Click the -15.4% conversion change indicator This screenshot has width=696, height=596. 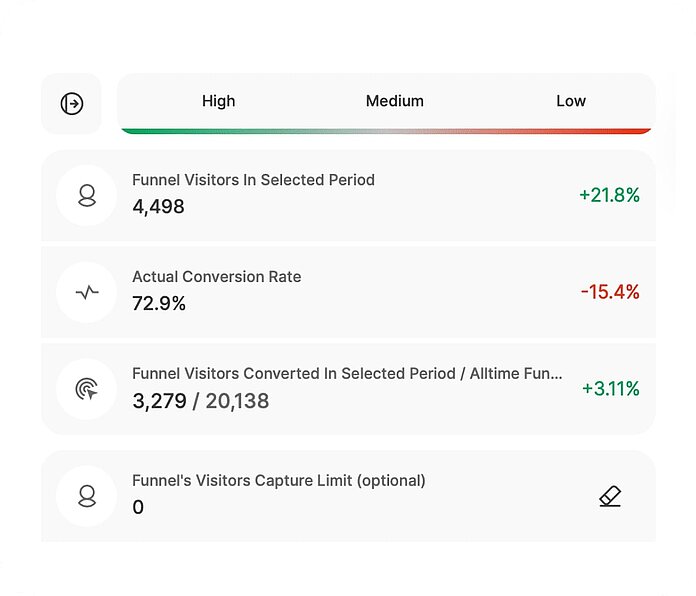tap(610, 292)
